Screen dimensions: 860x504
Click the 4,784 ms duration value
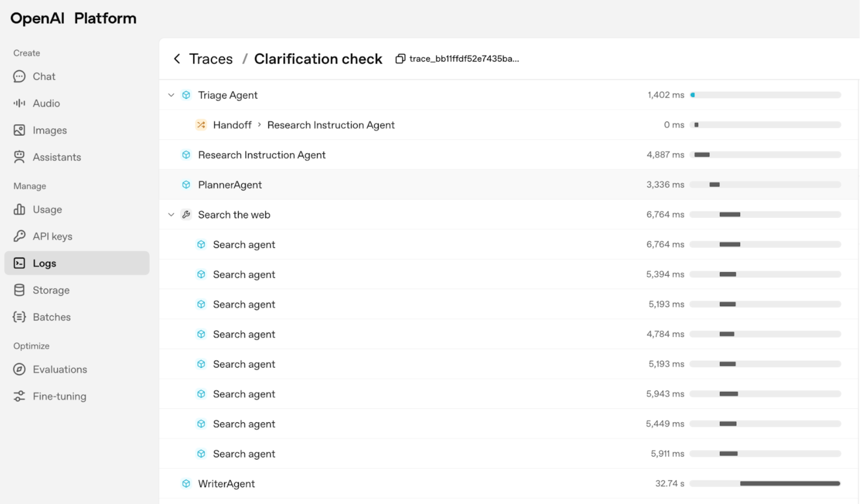click(x=666, y=334)
